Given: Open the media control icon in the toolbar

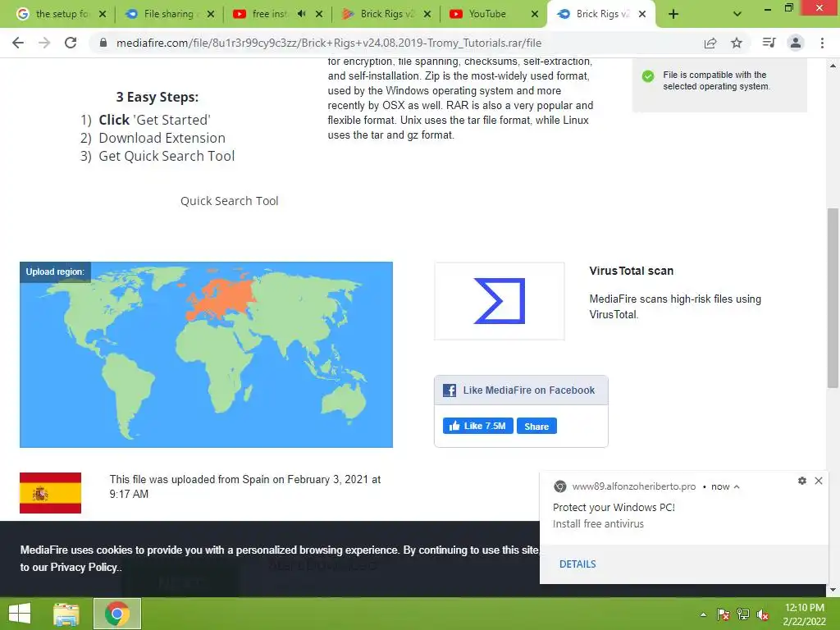Looking at the screenshot, I should (769, 43).
